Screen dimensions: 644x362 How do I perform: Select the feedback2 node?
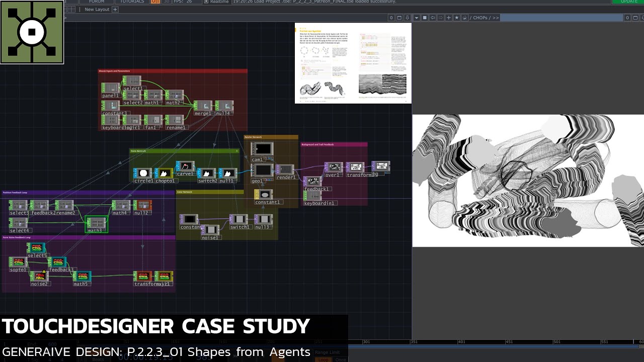coord(39,206)
